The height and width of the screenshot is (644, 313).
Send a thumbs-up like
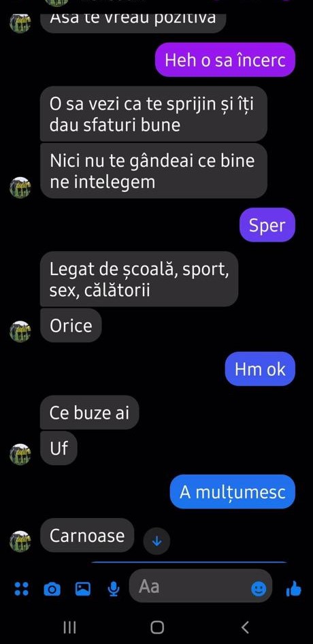point(293,590)
